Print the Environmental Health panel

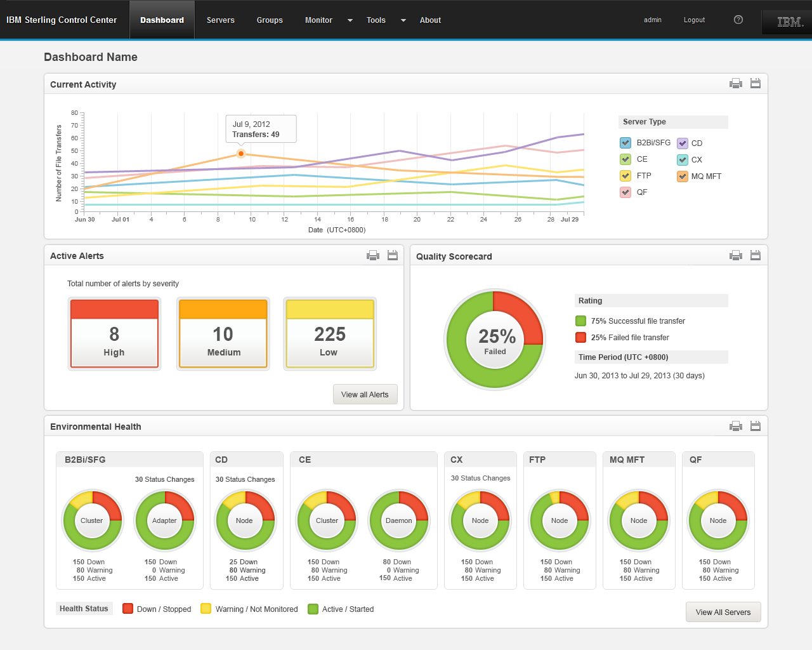(735, 426)
